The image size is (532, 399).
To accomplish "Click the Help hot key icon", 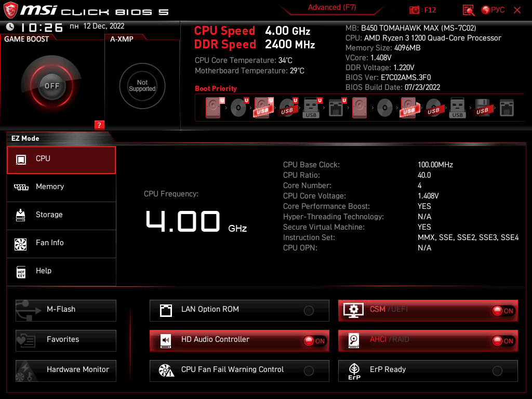I will point(21,272).
